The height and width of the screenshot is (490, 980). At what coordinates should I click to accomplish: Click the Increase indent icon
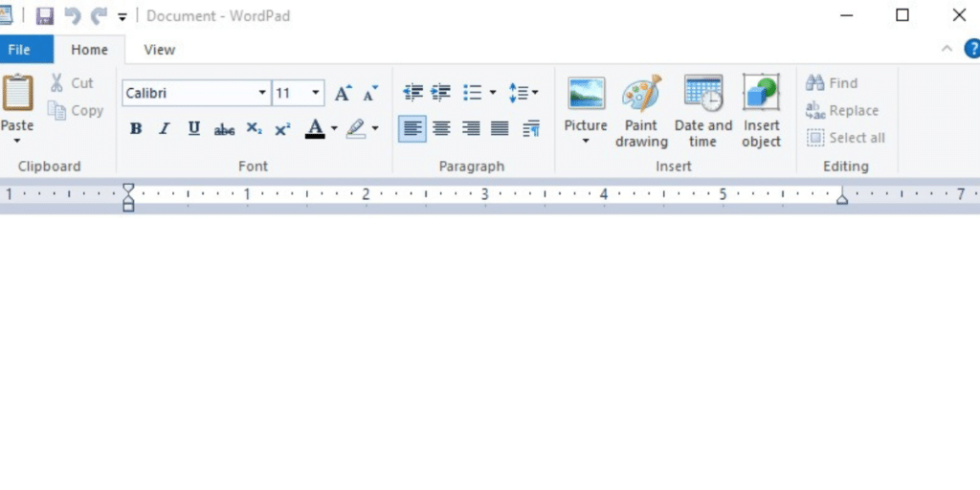440,93
